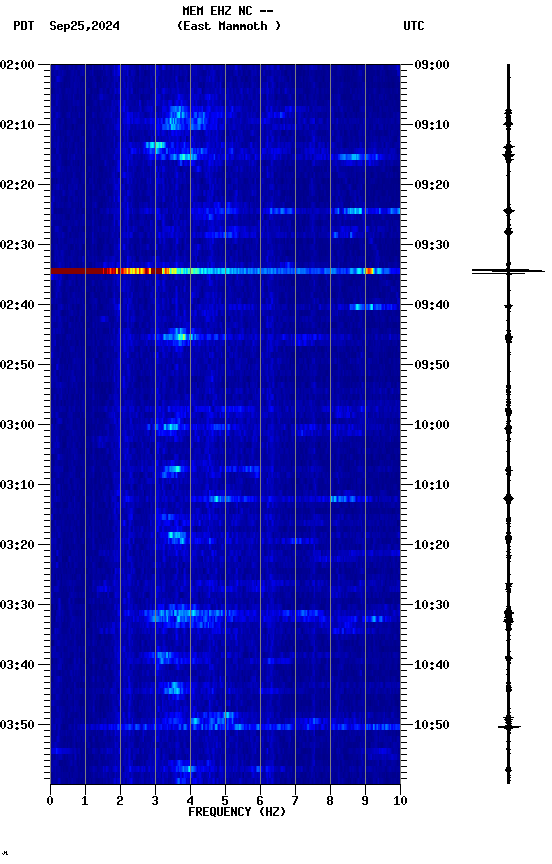This screenshot has height=864, width=552.
Task: Click the 03:40 PDT time label
Action: tap(17, 665)
